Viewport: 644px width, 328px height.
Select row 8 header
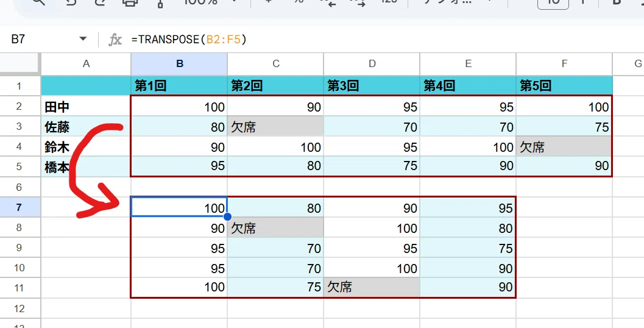[x=20, y=227]
